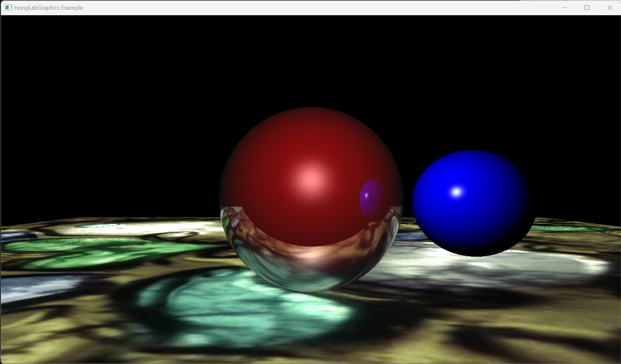Click the empty title bar area at center

pyautogui.click(x=310, y=7)
